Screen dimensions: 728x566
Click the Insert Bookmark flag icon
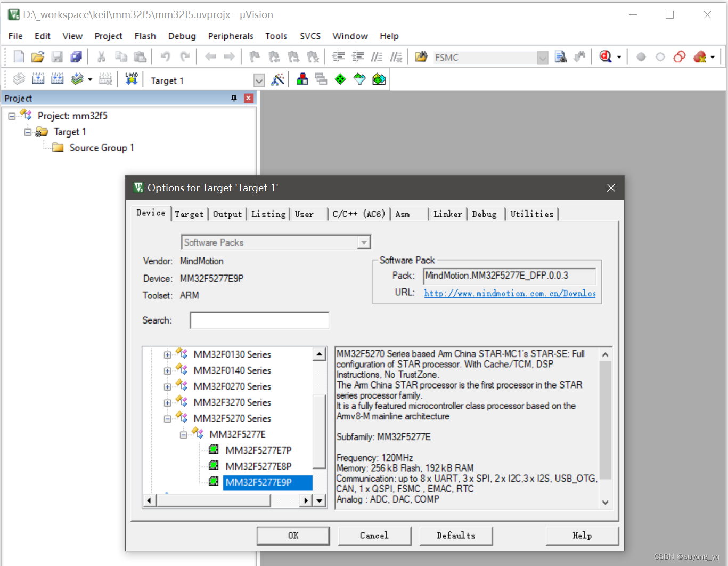click(255, 56)
